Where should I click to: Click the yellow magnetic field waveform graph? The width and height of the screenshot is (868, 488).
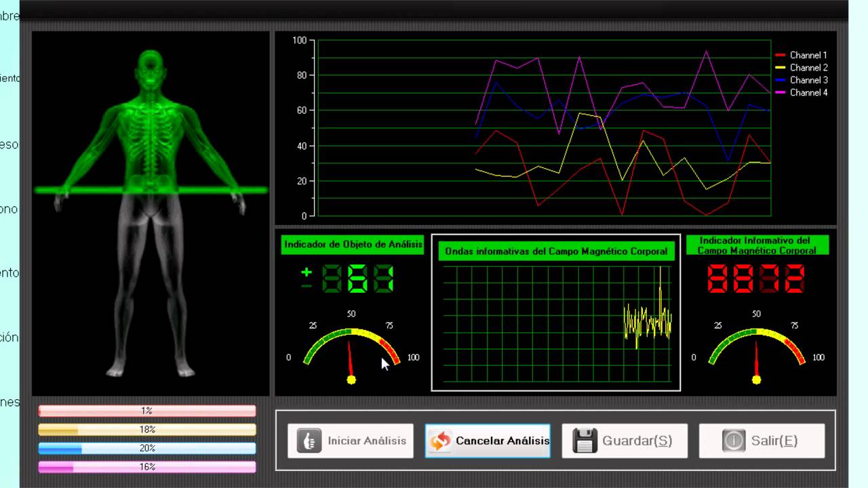pos(556,323)
